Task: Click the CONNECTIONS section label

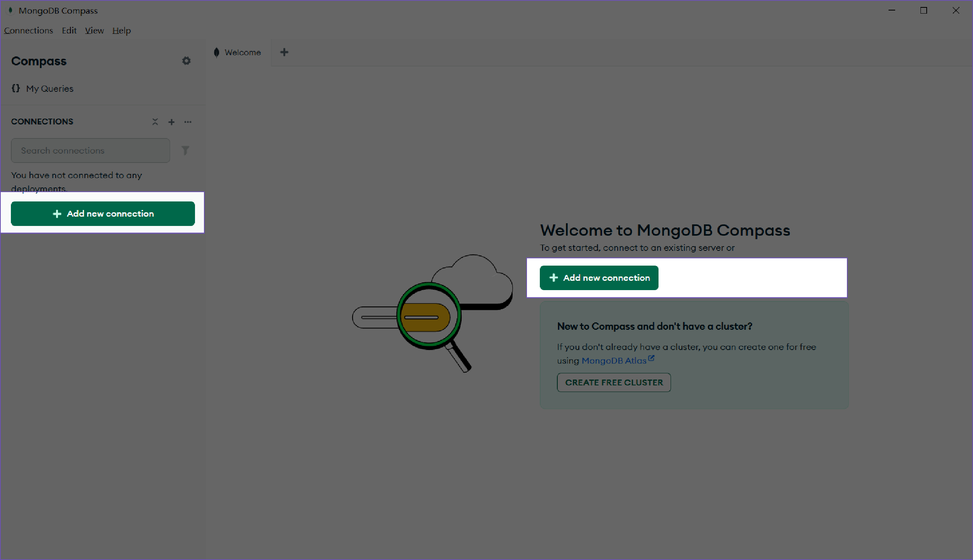Action: point(42,121)
